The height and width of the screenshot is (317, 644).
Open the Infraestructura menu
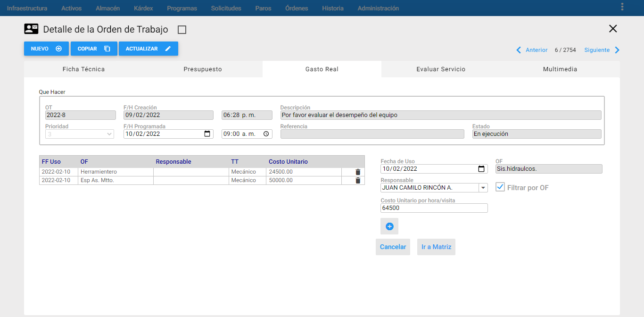[27, 8]
